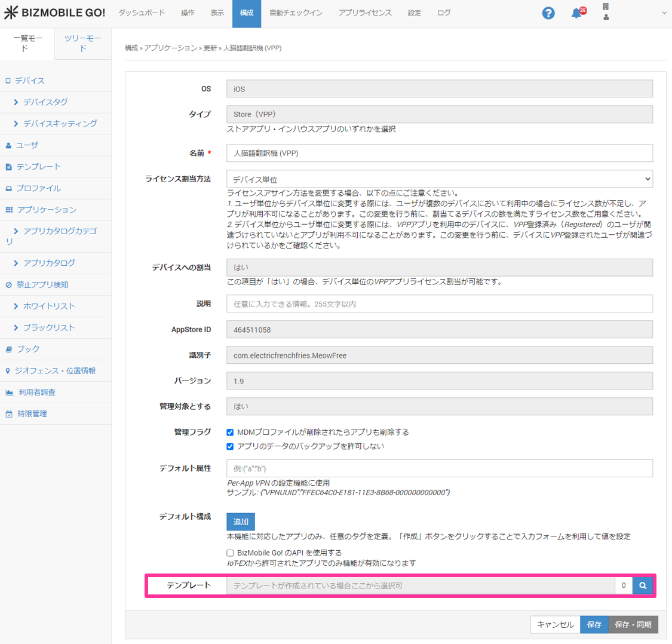Open the ライセンス割当方法 dropdown
This screenshot has height=644, width=672.
pyautogui.click(x=439, y=179)
